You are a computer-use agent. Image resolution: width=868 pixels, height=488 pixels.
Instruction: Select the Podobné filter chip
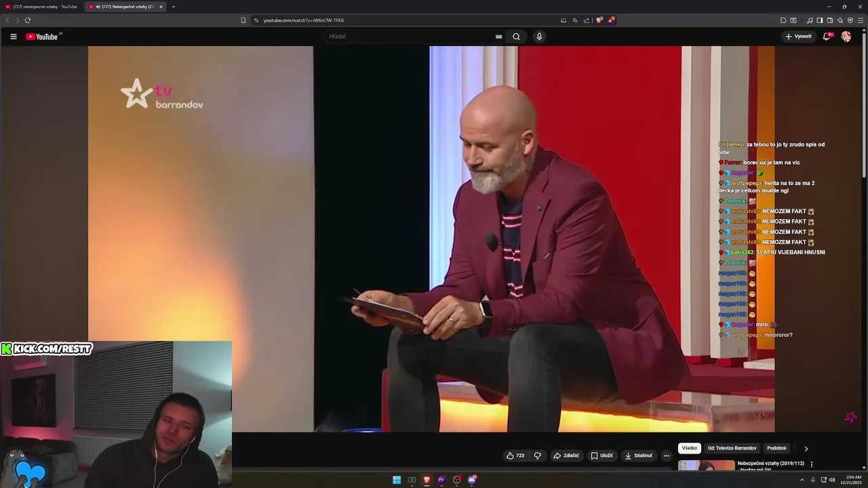776,448
